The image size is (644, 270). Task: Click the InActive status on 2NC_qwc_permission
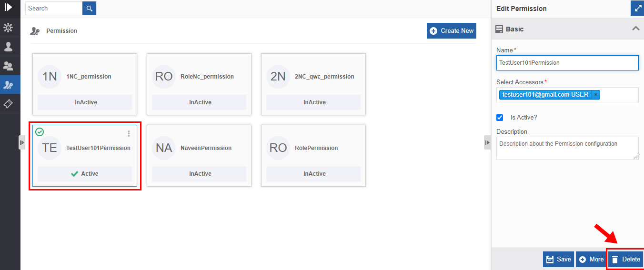pyautogui.click(x=313, y=102)
